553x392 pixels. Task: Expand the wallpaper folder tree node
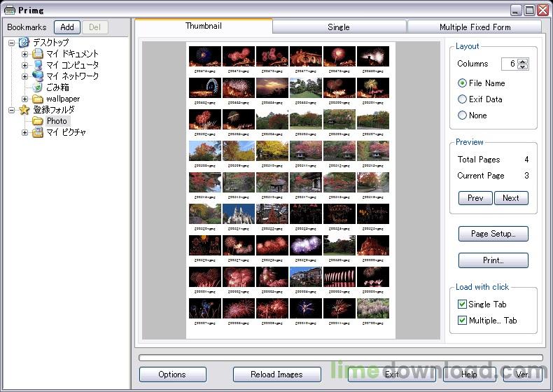point(25,99)
